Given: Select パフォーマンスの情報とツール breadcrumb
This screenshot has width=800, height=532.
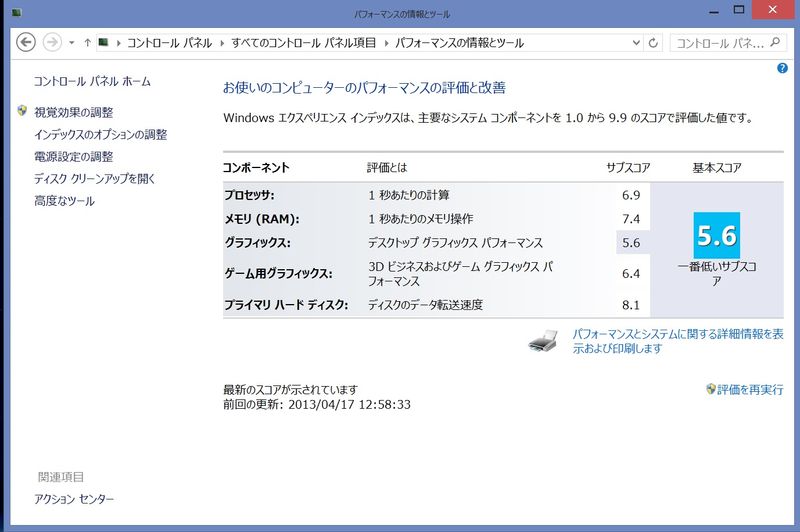Looking at the screenshot, I should point(459,43).
